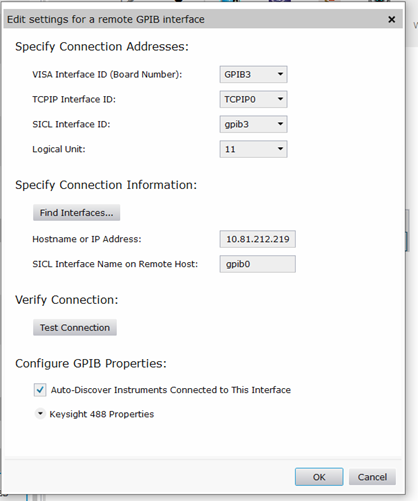Open the VISA Interface ID dropdown
The image size is (418, 501).
click(x=253, y=74)
